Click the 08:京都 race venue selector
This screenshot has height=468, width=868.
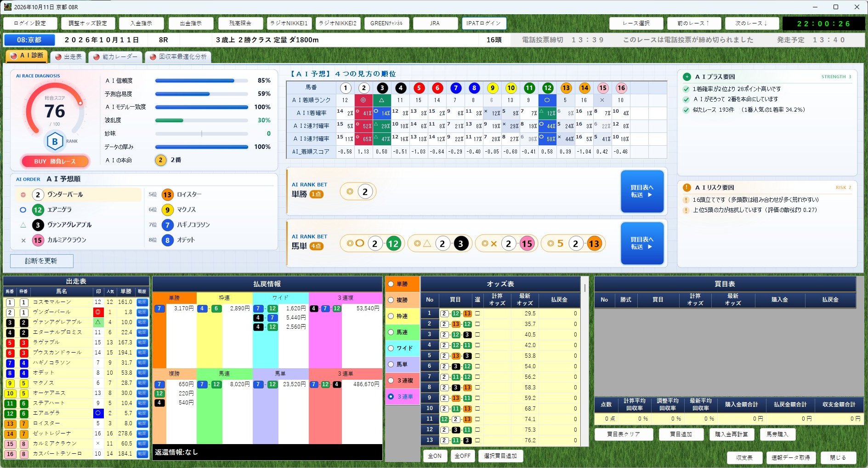[x=29, y=40]
